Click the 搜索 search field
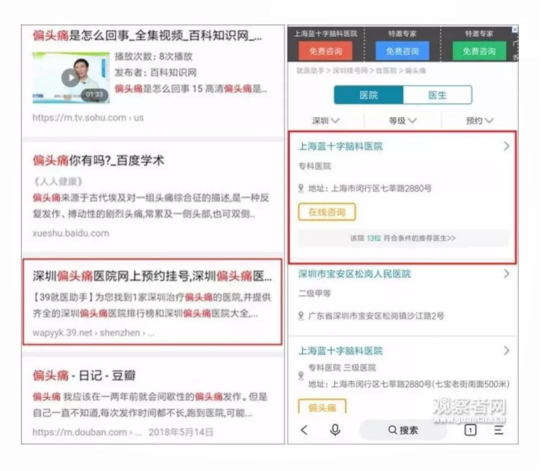The width and height of the screenshot is (546, 471). tap(403, 430)
